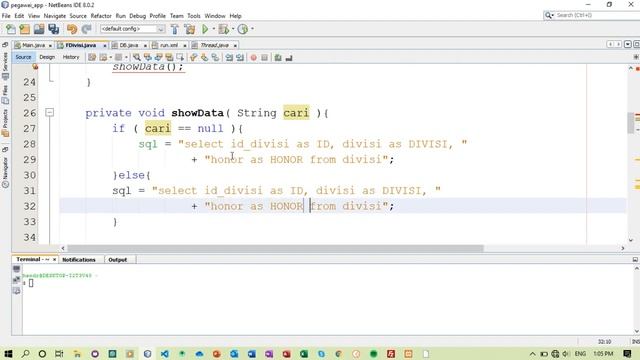Click the Find Next Occurrence icon
The width and height of the screenshot is (640, 360).
(159, 58)
